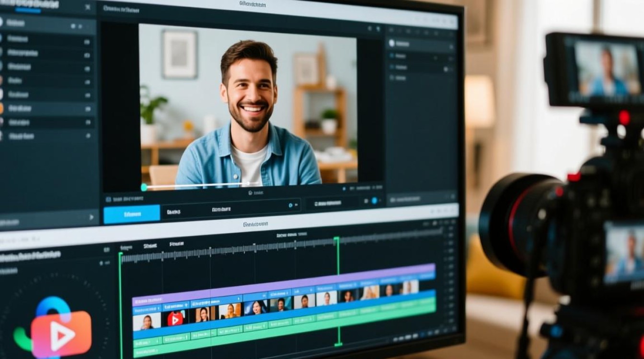Click the small icon above the preview's right corner

click(369, 29)
